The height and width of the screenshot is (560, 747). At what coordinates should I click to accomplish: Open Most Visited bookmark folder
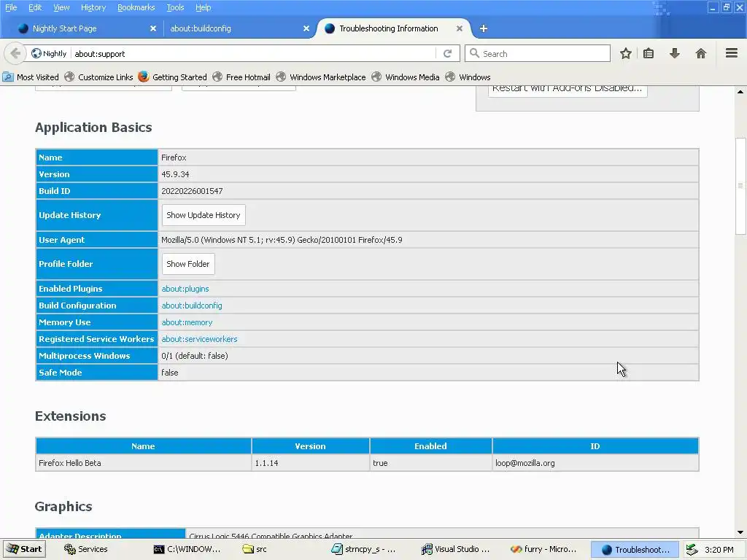coord(31,77)
